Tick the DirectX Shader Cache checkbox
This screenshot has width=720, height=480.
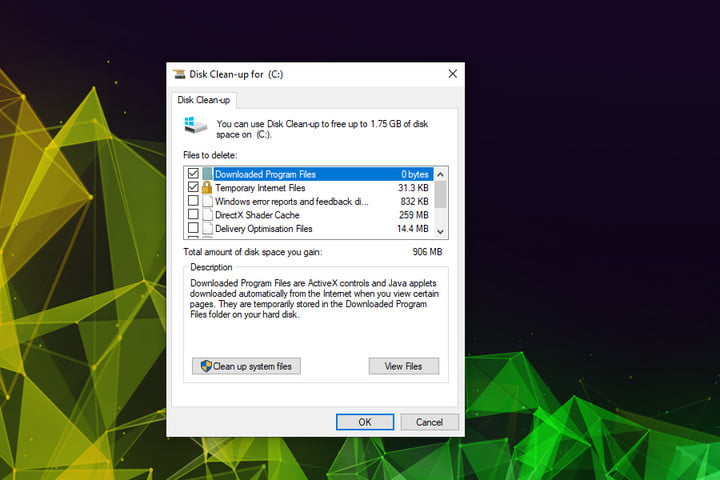193,215
